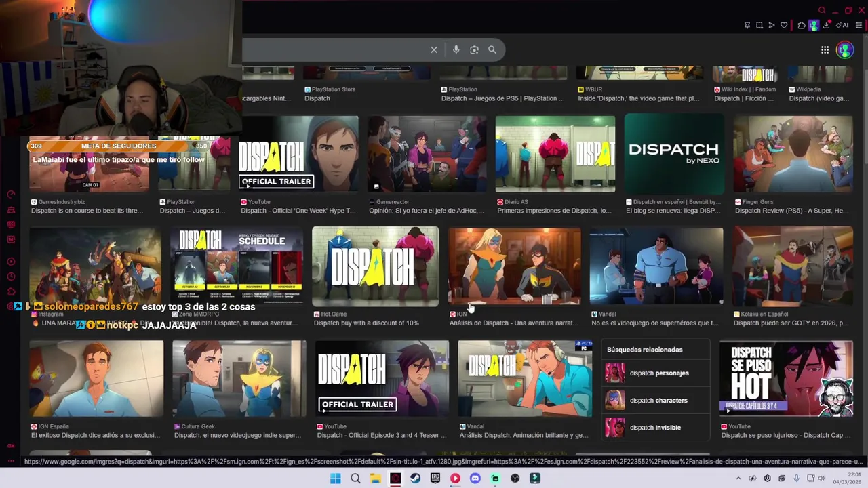Open the downloads icon with red dot

[826, 25]
